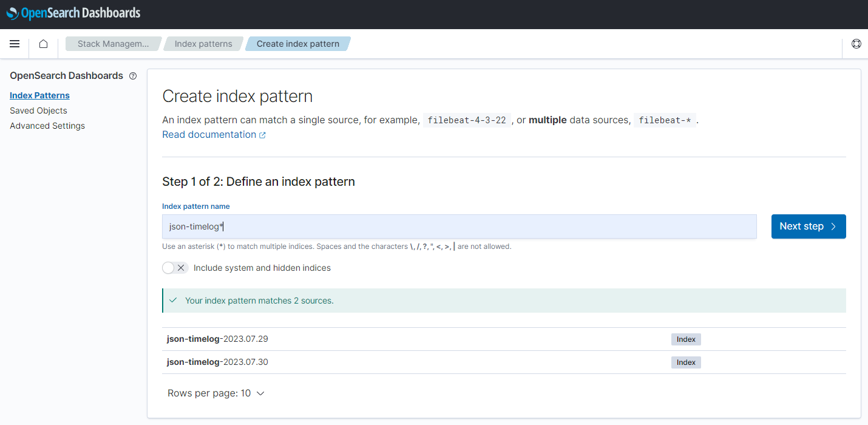The width and height of the screenshot is (868, 425).
Task: Open Advanced Settings in the sidebar
Action: point(47,126)
